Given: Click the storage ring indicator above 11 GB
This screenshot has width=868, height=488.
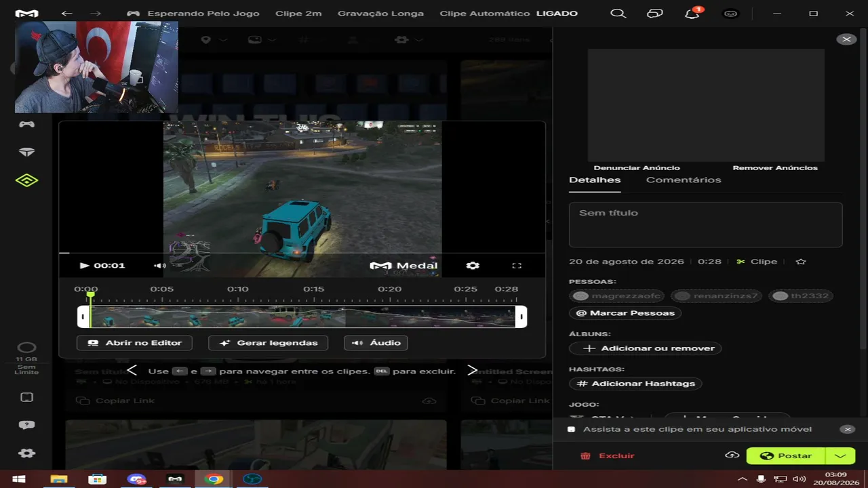Looking at the screenshot, I should click(26, 348).
